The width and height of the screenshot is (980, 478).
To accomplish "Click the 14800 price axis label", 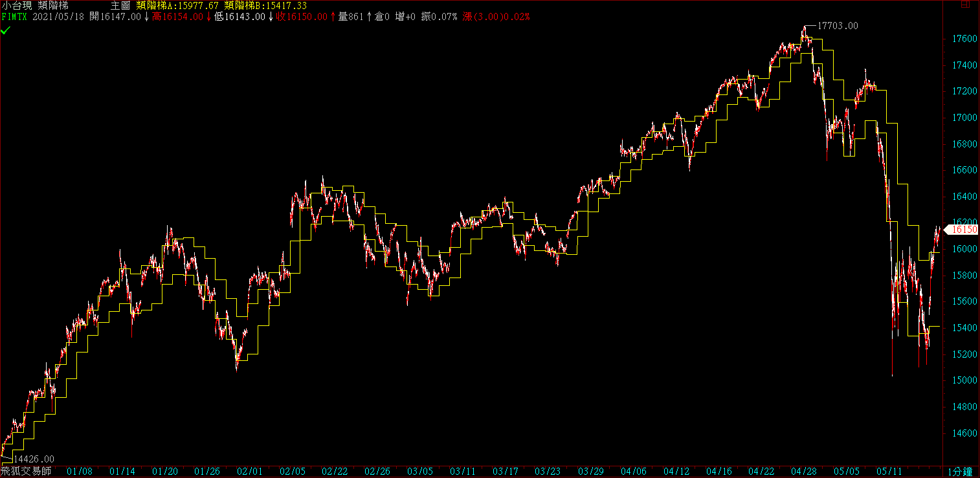I will pyautogui.click(x=964, y=407).
